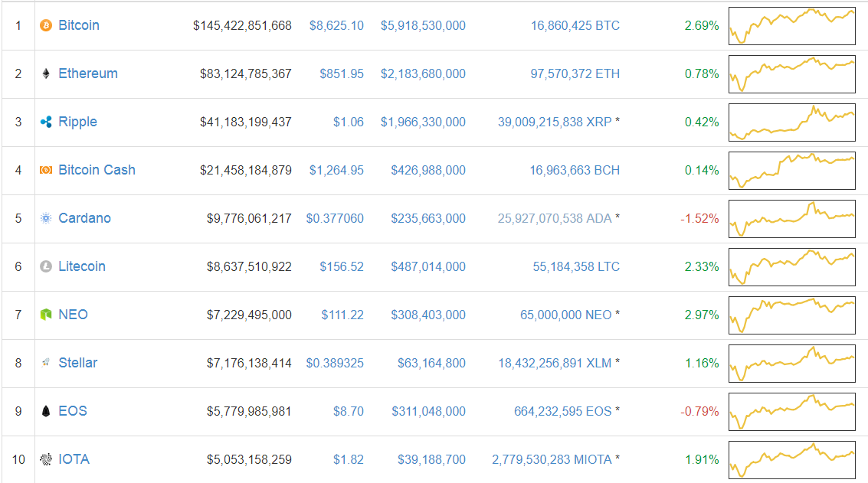
Task: Open the Cardano currency page link
Action: pyautogui.click(x=85, y=218)
